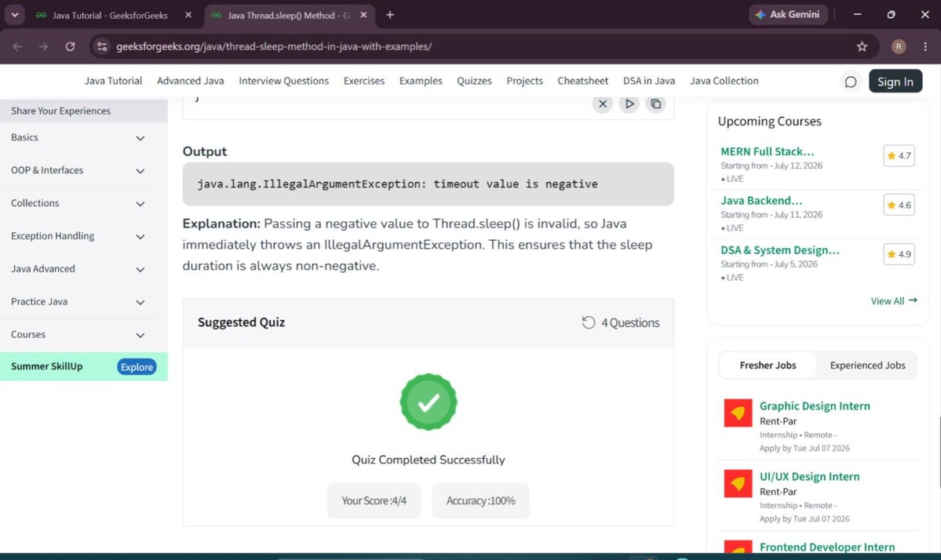
Task: Click the browser forward arrow
Action: 43,46
